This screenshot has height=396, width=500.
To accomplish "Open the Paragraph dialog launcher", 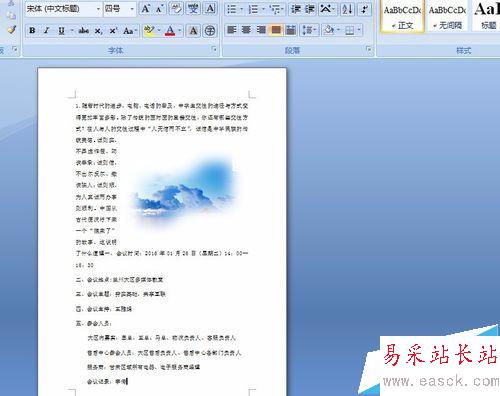I will pyautogui.click(x=368, y=49).
